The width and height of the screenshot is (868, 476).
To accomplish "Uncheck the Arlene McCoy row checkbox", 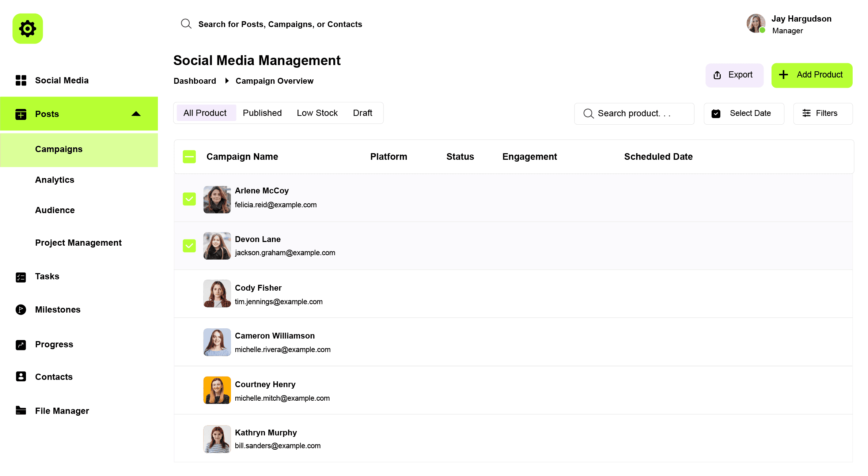I will (x=189, y=199).
